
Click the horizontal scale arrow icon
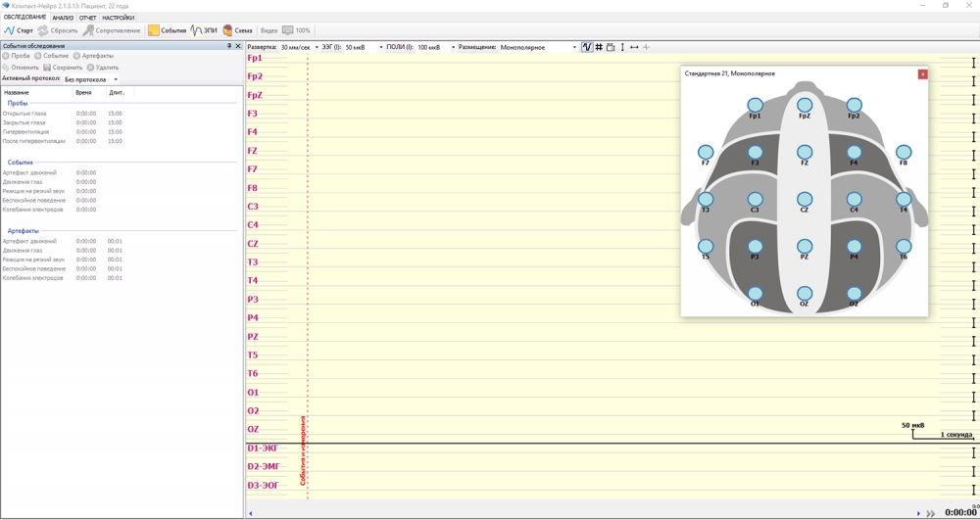634,47
